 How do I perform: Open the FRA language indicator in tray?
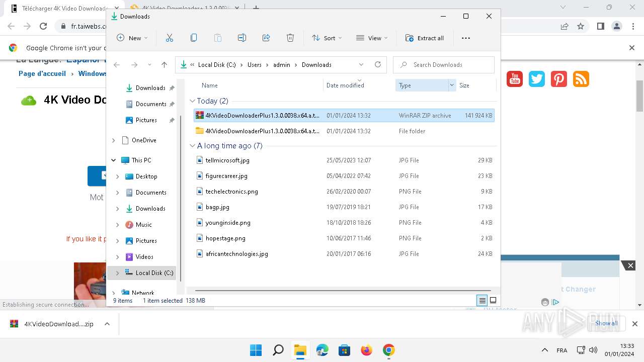pos(562,350)
